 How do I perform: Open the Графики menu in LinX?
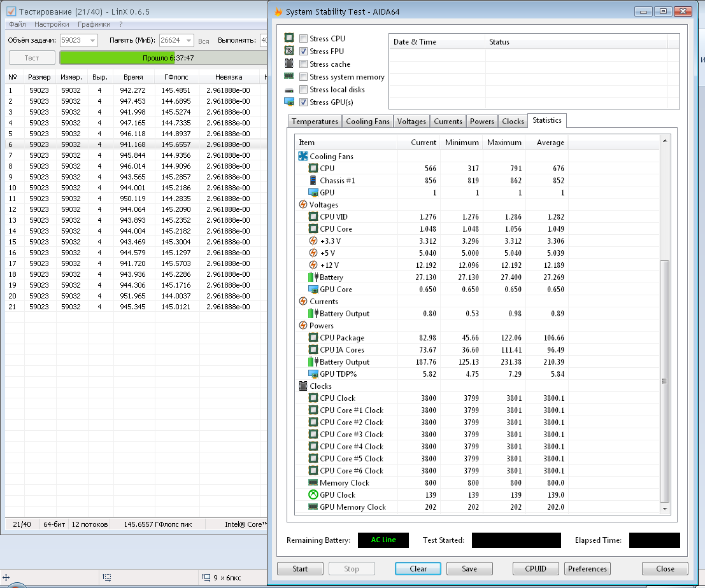[x=94, y=24]
